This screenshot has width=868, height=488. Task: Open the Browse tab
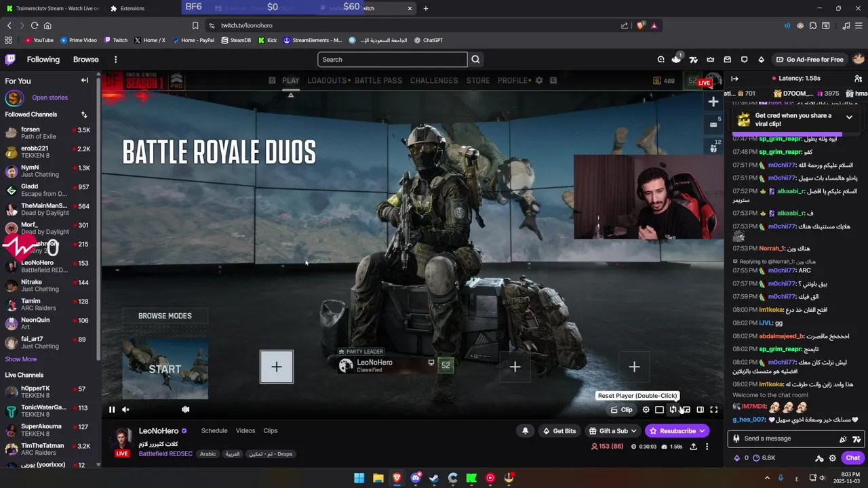coord(86,60)
